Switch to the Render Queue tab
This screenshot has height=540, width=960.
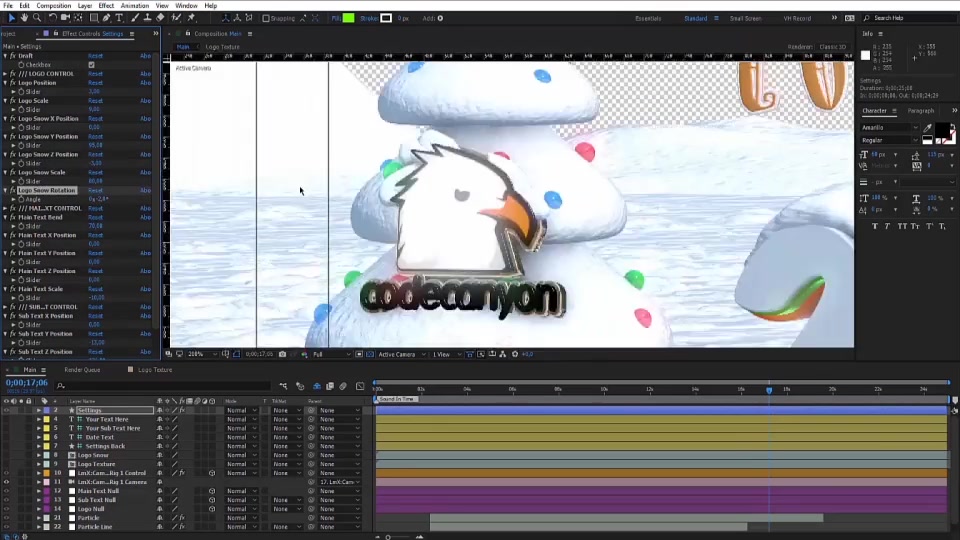tap(82, 370)
